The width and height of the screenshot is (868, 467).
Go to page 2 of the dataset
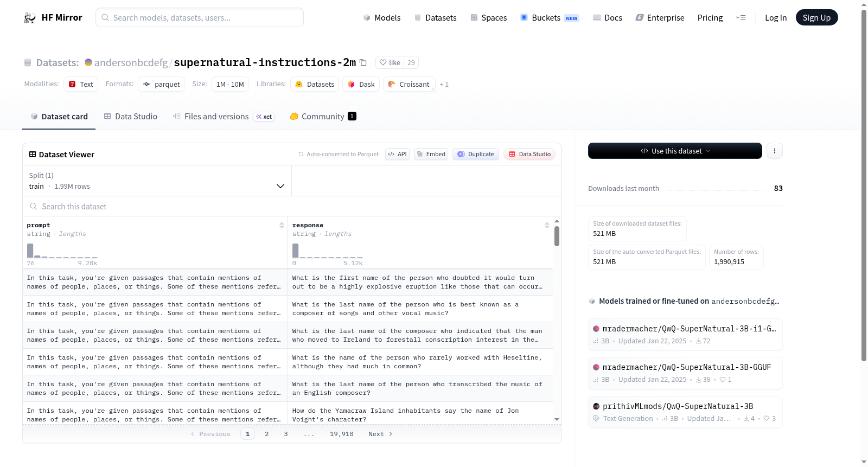(x=266, y=434)
